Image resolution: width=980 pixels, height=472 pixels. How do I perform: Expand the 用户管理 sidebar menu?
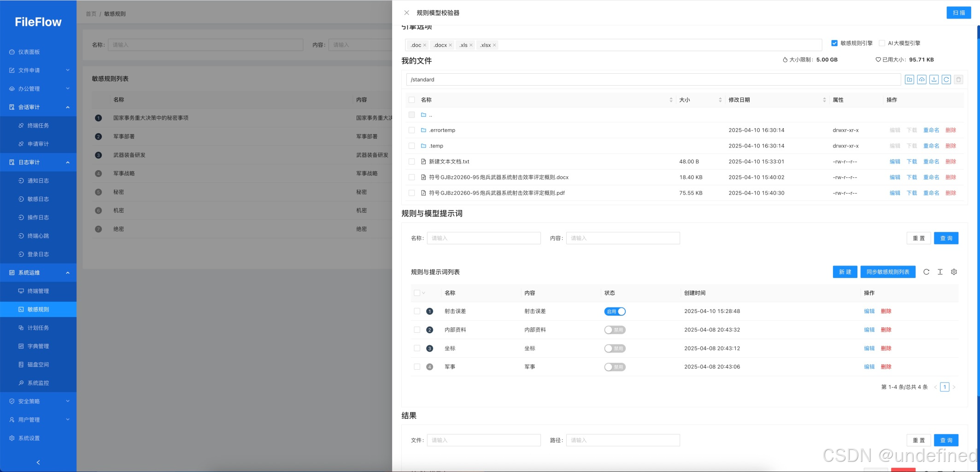[x=38, y=420]
